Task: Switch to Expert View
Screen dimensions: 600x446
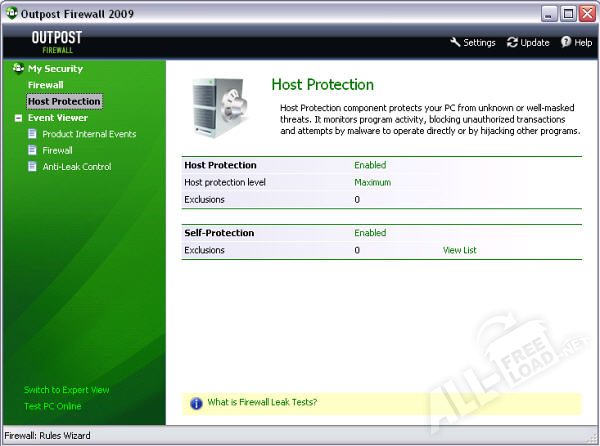Action: 67,390
